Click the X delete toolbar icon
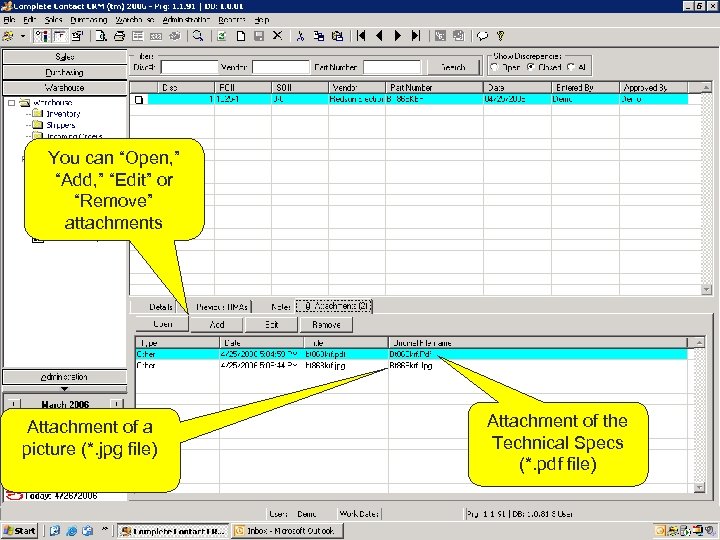Screen dimensions: 720x540 pyautogui.click(x=277, y=35)
